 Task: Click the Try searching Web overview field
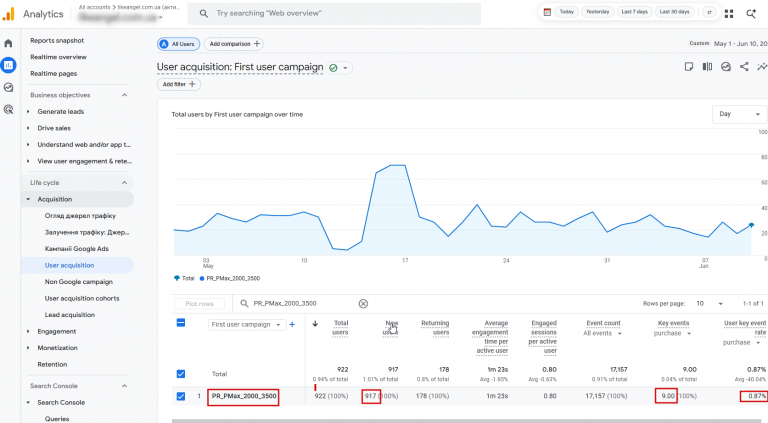coord(334,14)
